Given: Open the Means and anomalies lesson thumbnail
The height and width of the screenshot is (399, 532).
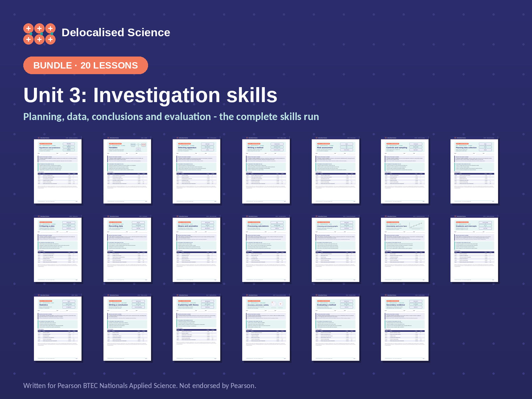Looking at the screenshot, I should [x=197, y=248].
